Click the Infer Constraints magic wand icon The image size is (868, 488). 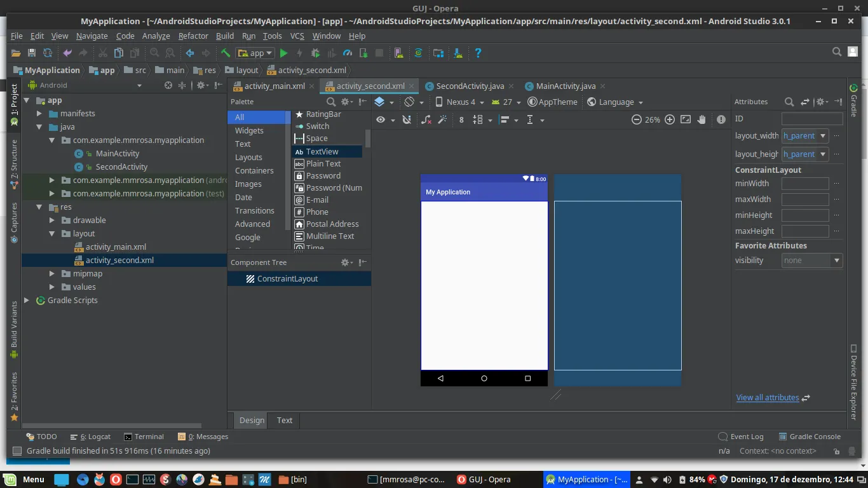(443, 119)
